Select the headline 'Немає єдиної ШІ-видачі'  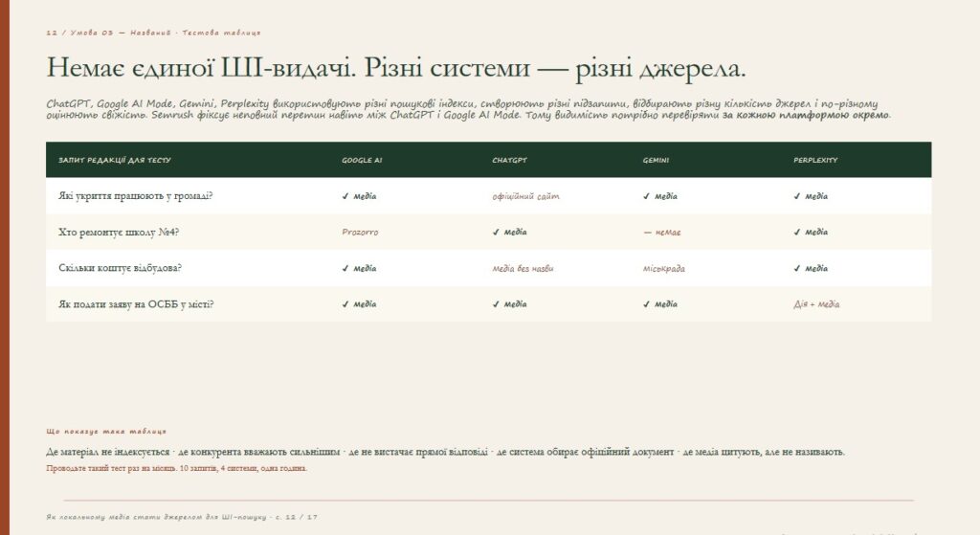[201, 68]
